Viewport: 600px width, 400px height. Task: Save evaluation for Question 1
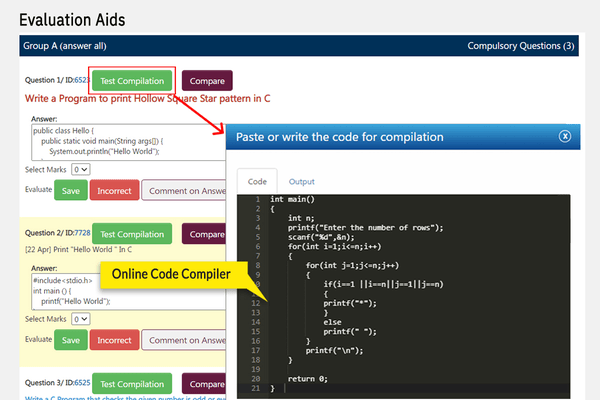pos(70,190)
